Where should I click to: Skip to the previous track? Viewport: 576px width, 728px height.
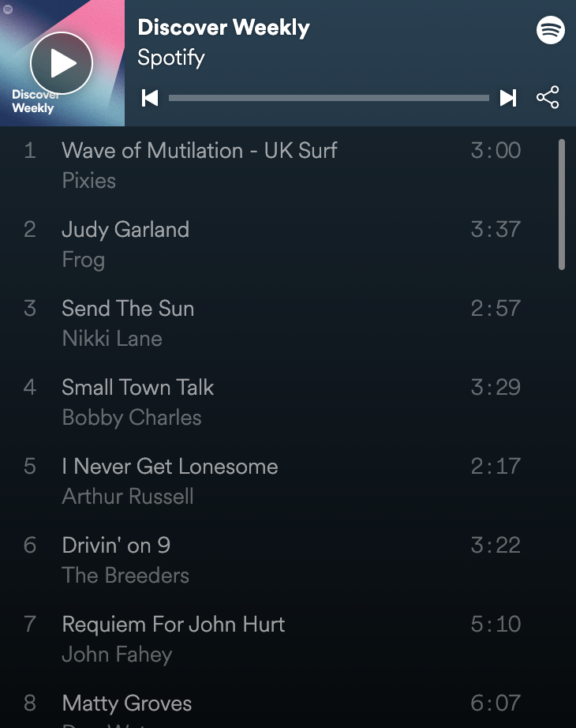tap(150, 98)
